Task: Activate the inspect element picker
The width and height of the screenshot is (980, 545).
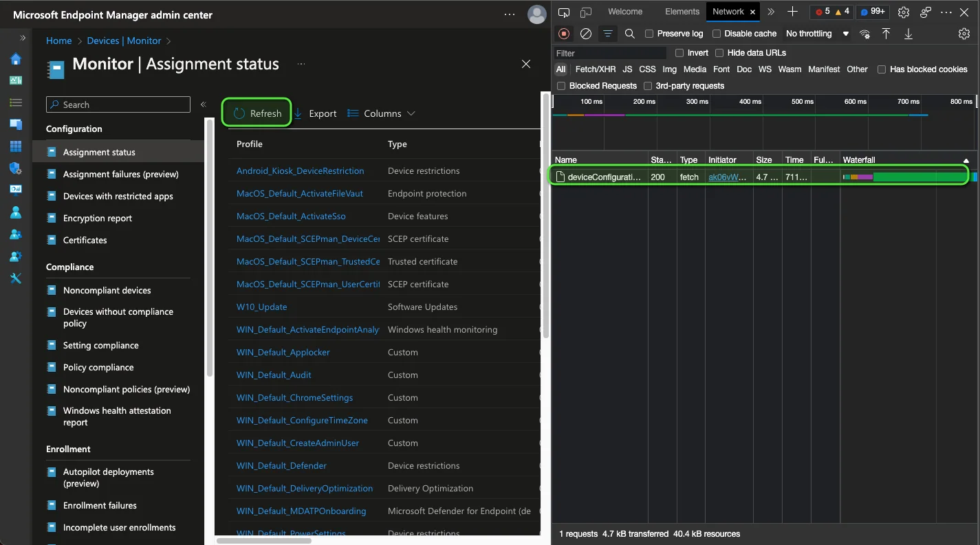Action: (x=564, y=12)
